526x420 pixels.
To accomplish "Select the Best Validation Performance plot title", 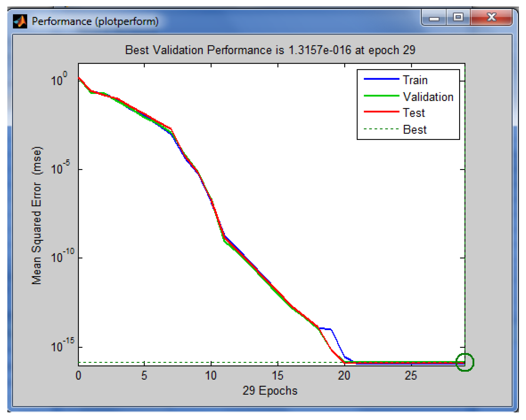I will (x=270, y=50).
